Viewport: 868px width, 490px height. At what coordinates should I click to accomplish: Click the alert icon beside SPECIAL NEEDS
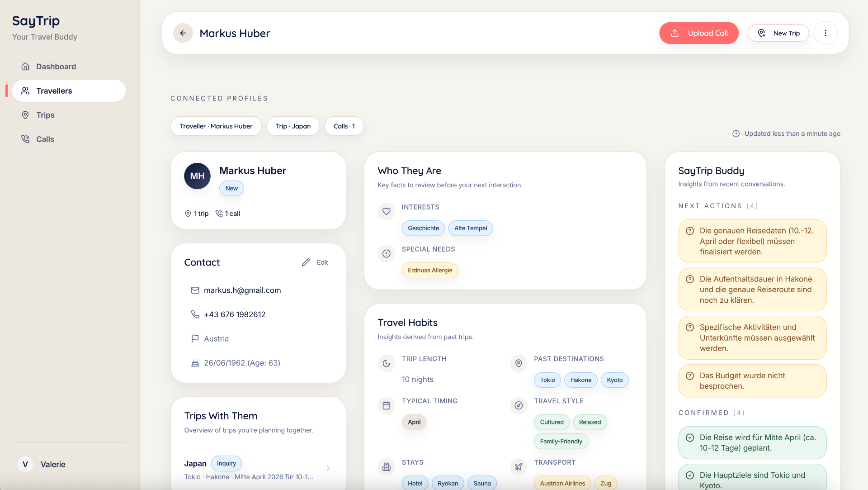click(386, 253)
